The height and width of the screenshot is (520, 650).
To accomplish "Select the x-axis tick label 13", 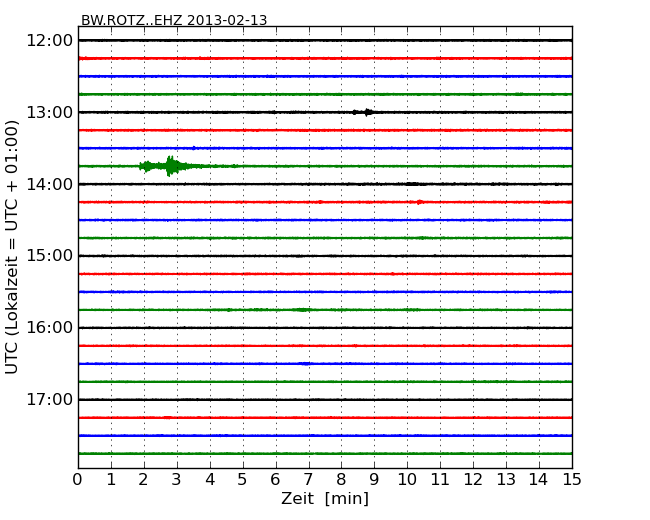I will pyautogui.click(x=506, y=479).
